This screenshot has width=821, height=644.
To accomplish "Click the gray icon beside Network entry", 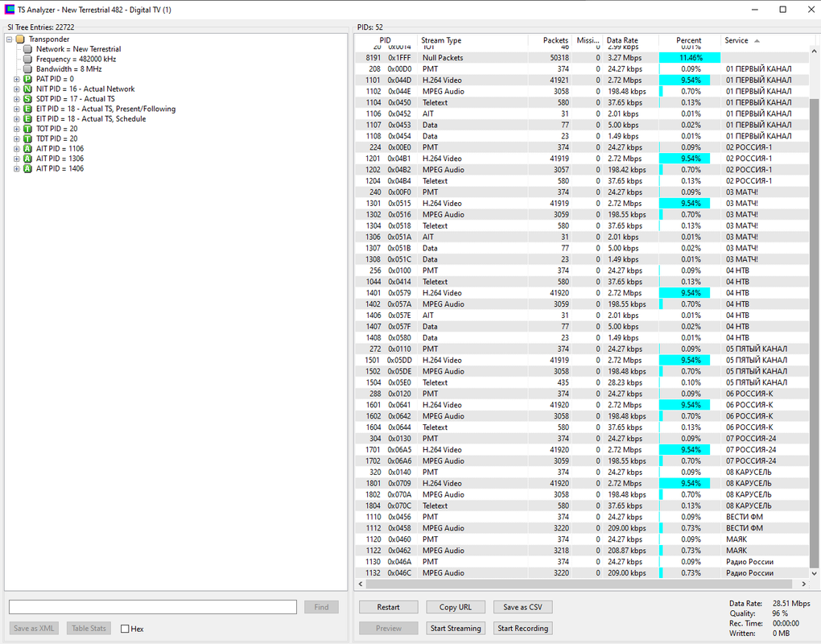I will tap(27, 49).
